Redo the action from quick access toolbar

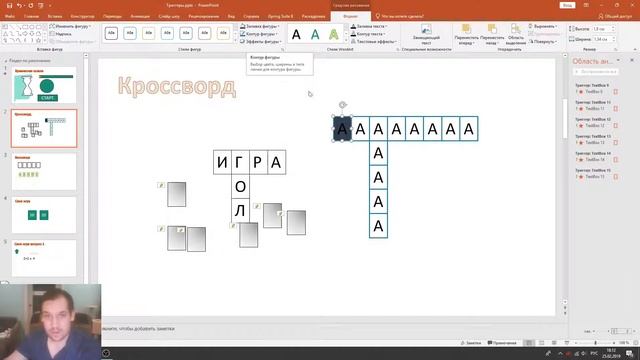coord(31,5)
